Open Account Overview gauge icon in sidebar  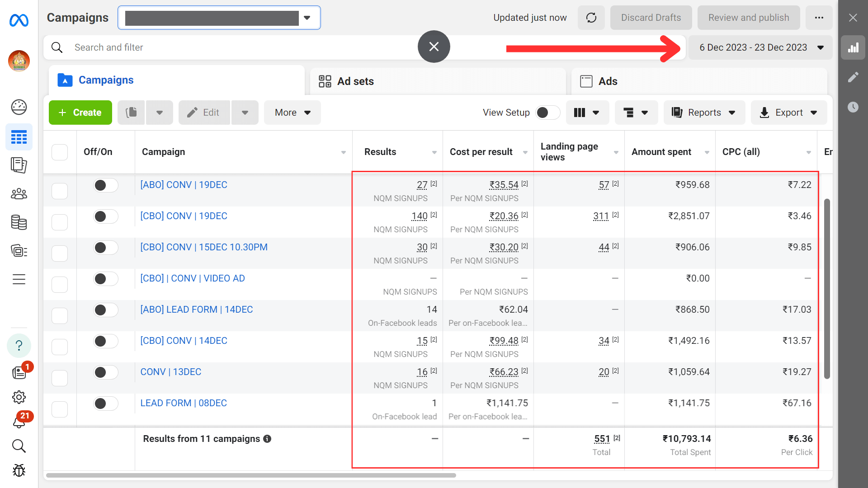(19, 107)
